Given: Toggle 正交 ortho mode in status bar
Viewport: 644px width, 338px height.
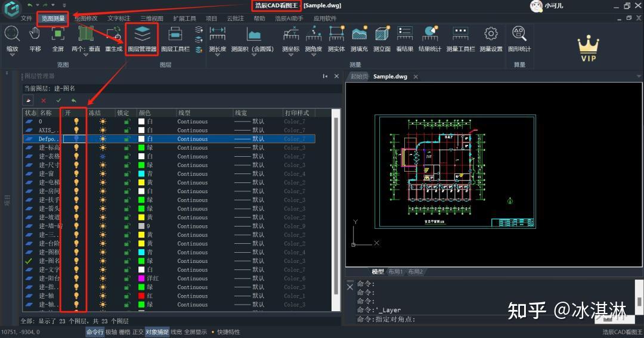Looking at the screenshot, I should [138, 332].
